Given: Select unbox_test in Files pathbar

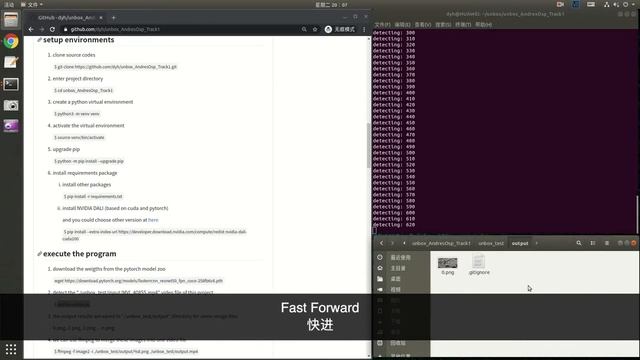Looking at the screenshot, I should (x=491, y=243).
